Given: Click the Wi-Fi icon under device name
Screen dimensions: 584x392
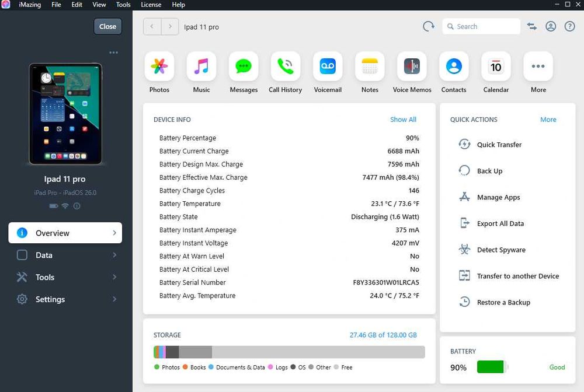Looking at the screenshot, I should click(65, 206).
